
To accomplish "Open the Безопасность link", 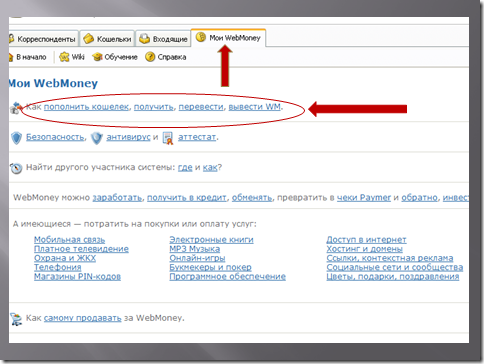I will tap(55, 137).
